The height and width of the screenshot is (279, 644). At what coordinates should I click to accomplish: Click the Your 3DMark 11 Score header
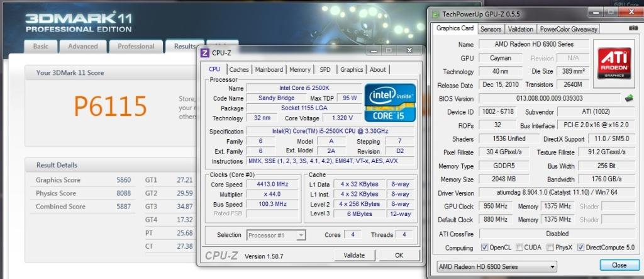(x=70, y=73)
